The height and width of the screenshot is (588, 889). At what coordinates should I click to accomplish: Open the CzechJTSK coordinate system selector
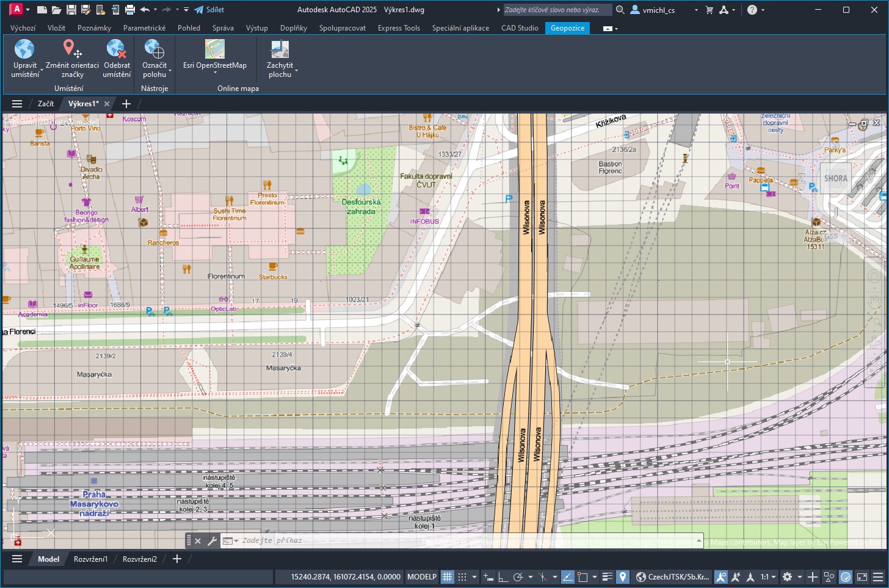[673, 577]
